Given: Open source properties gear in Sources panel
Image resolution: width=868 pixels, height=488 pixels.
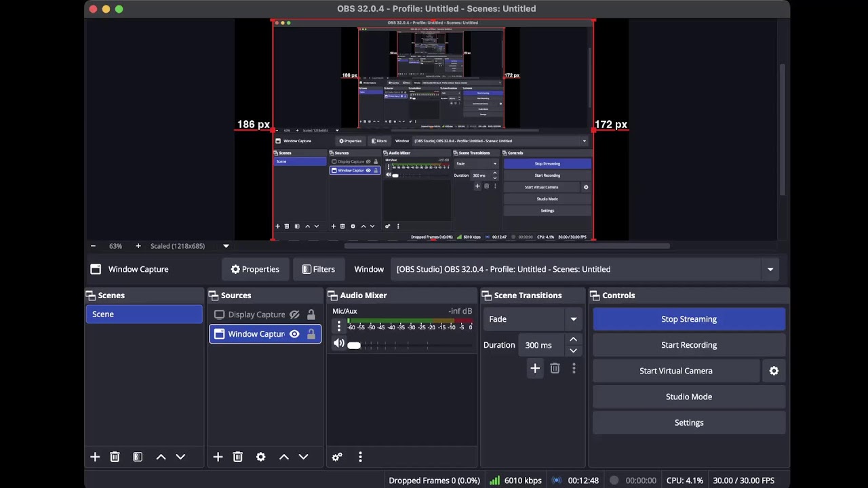Looking at the screenshot, I should pos(260,457).
